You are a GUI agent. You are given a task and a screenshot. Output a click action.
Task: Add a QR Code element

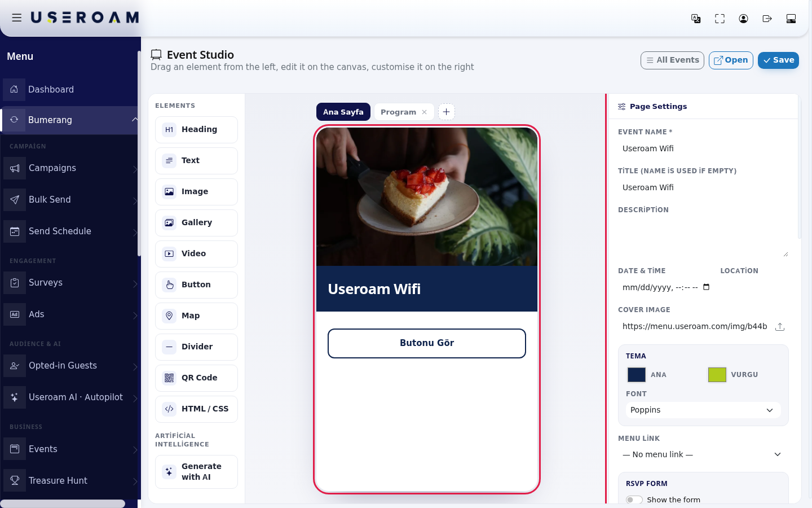(196, 378)
